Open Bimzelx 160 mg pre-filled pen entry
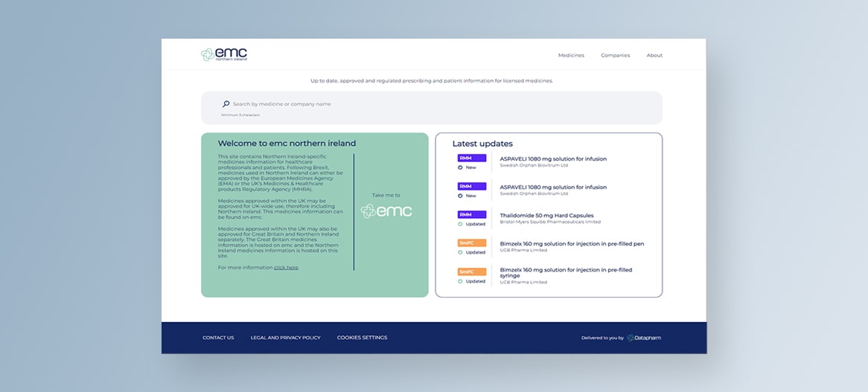This screenshot has width=868, height=392. pos(572,243)
